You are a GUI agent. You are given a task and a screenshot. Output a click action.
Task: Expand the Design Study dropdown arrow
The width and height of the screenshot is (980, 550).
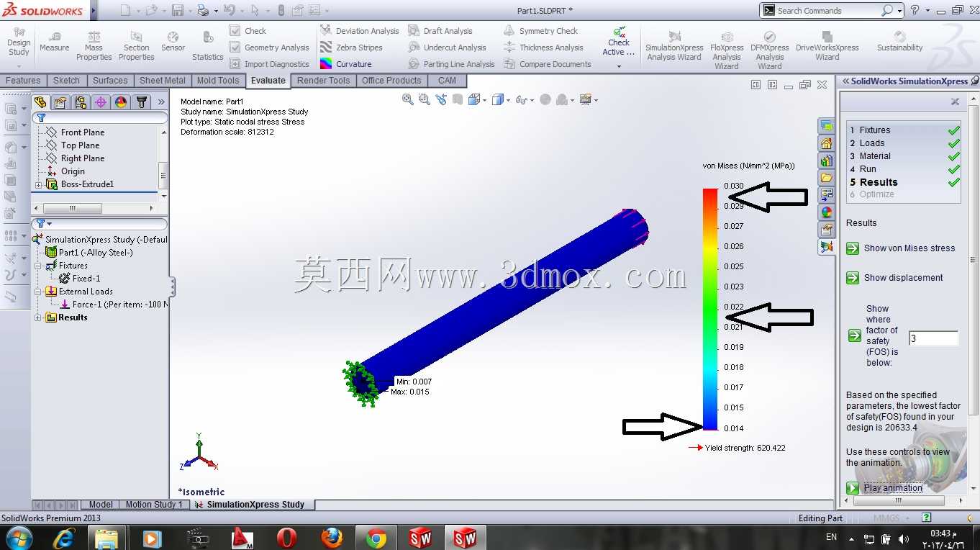[19, 66]
